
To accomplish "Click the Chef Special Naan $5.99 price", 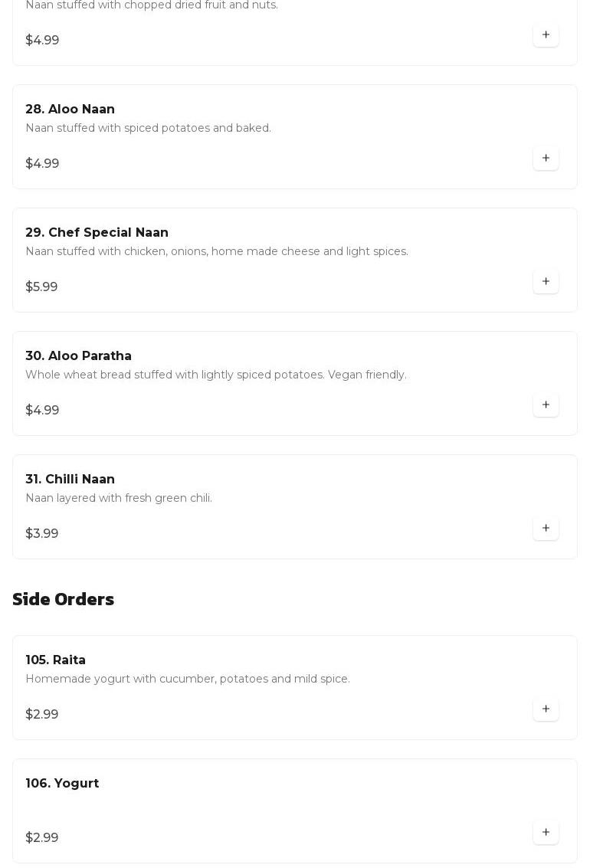I will [x=41, y=287].
